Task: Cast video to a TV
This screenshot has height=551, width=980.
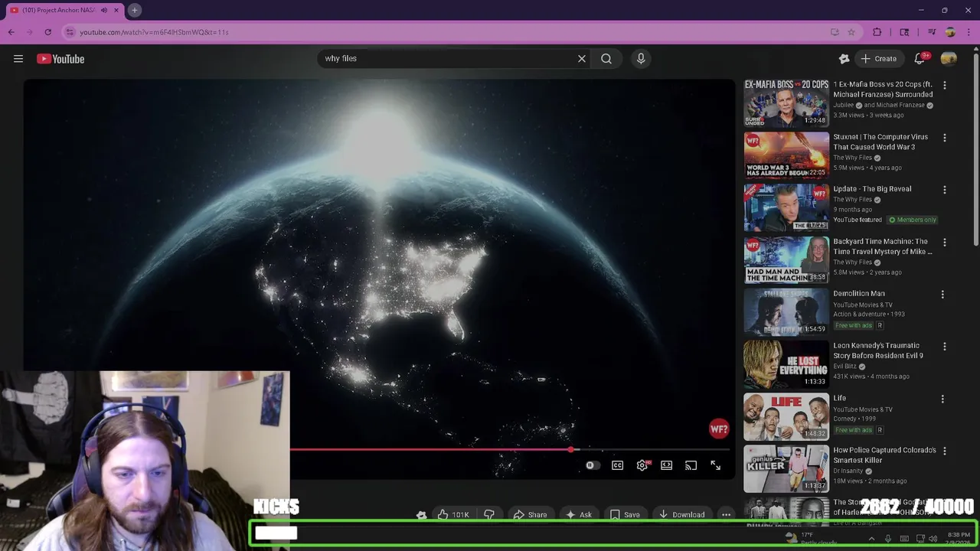Action: (x=691, y=465)
